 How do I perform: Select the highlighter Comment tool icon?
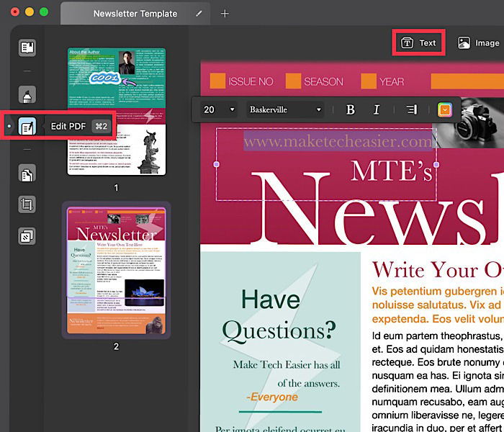[x=27, y=94]
